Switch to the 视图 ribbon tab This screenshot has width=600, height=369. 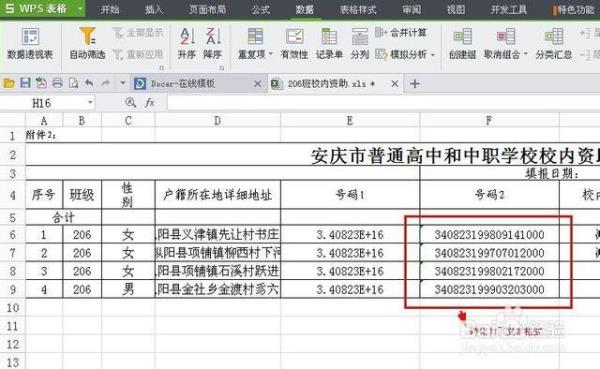(x=456, y=9)
